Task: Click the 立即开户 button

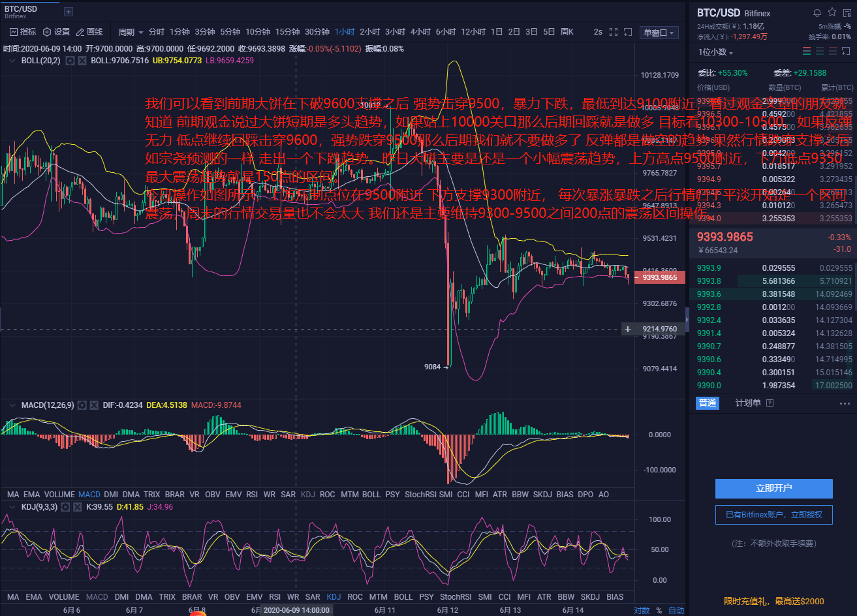Action: 773,488
